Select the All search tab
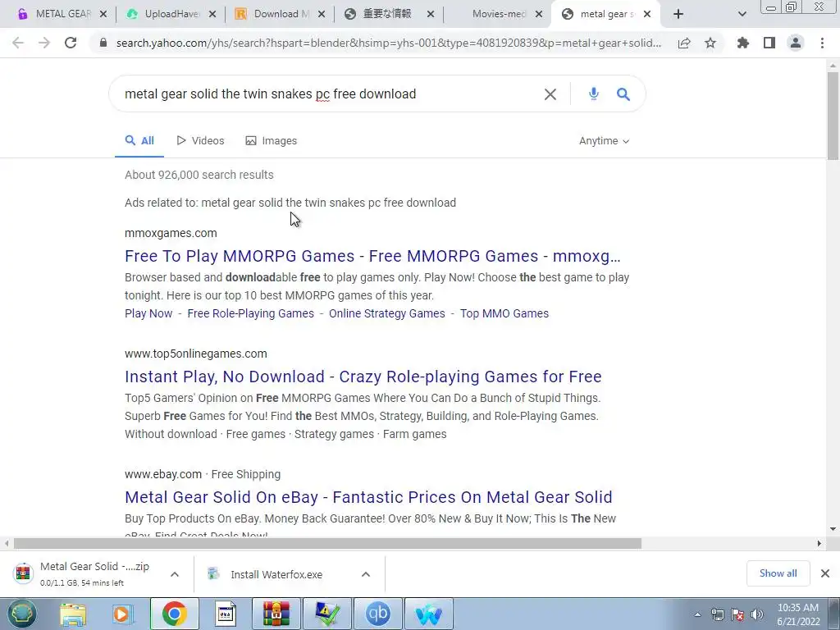 coord(139,141)
